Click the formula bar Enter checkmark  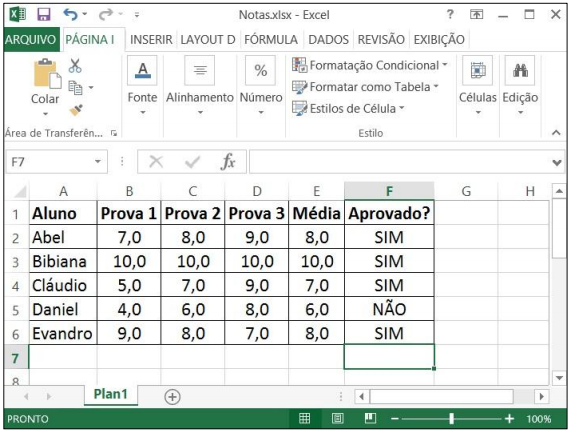192,162
